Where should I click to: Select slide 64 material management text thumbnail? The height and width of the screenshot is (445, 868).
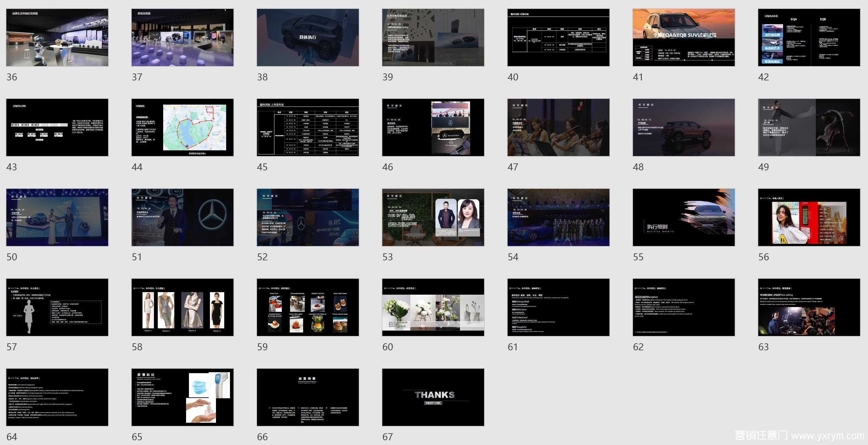click(57, 397)
